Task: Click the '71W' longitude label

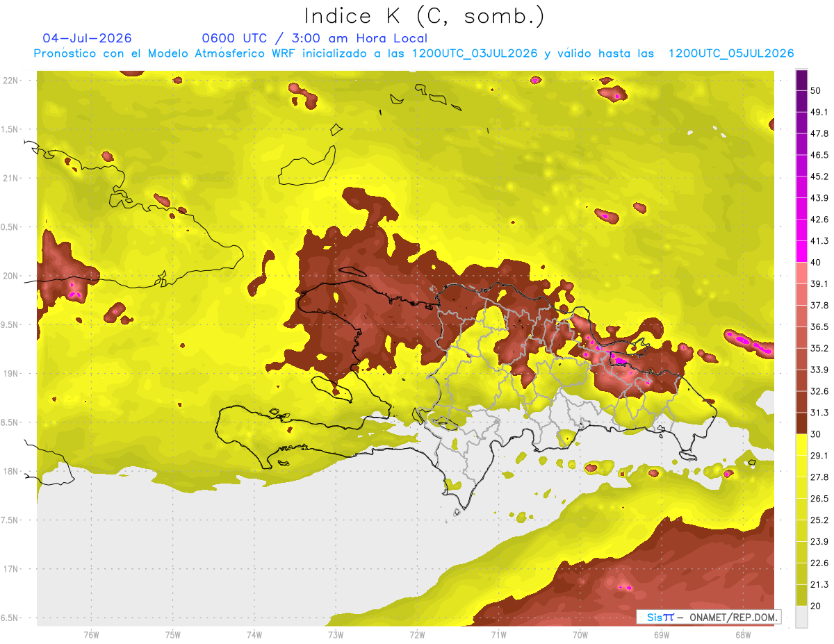Action: (498, 634)
